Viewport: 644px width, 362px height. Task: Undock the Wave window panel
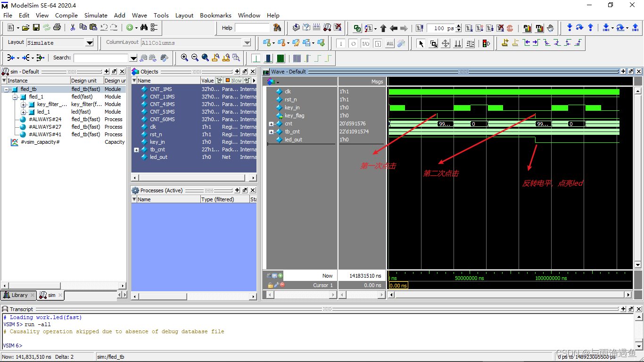631,72
